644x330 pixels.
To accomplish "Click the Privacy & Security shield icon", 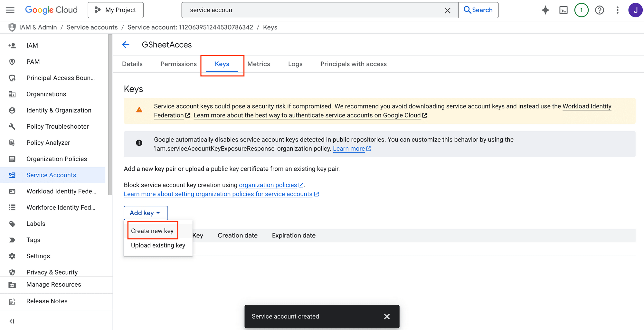I will (x=12, y=272).
